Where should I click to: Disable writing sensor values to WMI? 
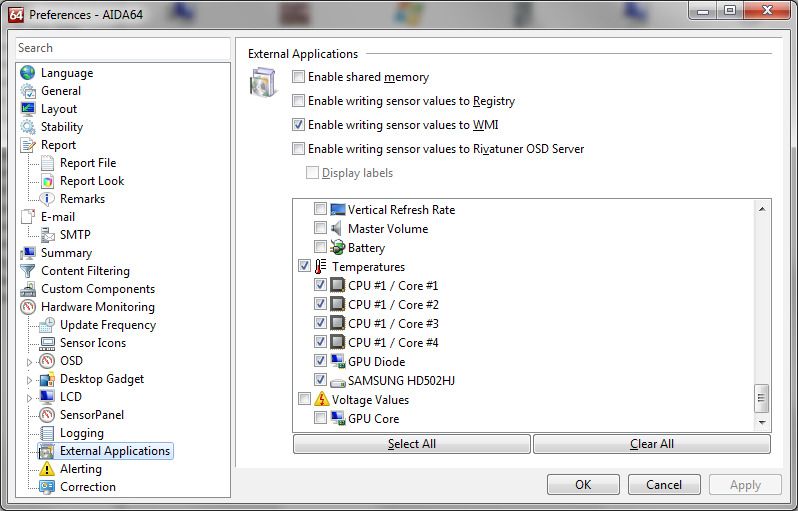pyautogui.click(x=298, y=125)
